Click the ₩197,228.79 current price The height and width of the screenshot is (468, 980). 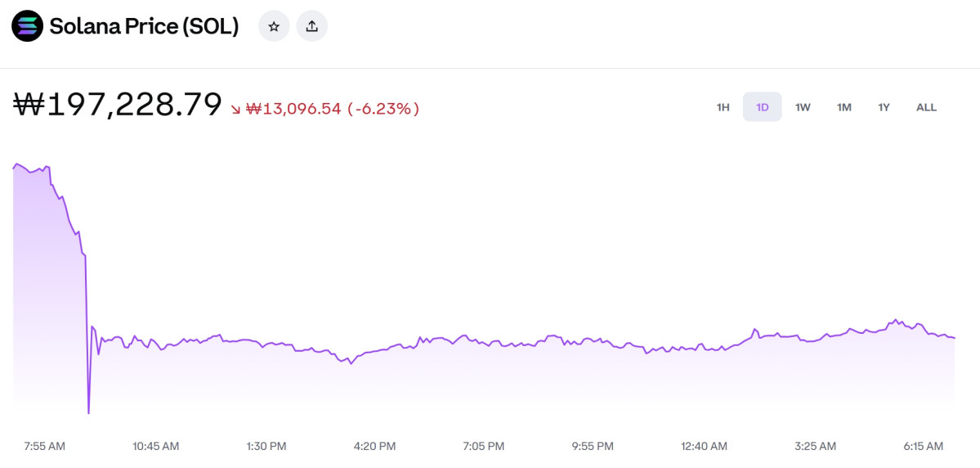click(x=118, y=105)
